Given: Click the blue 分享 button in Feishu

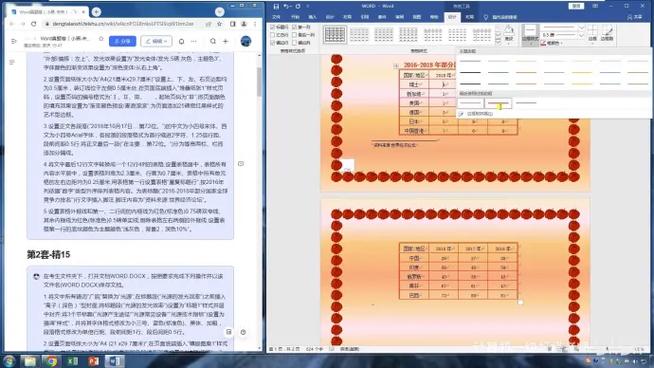Looking at the screenshot, I should pyautogui.click(x=123, y=41).
